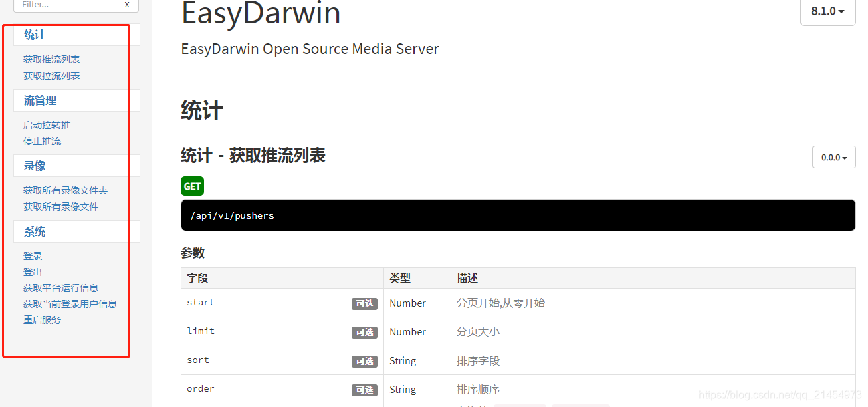Open the 0.0.0 version dropdown
The height and width of the screenshot is (407, 868).
point(834,158)
